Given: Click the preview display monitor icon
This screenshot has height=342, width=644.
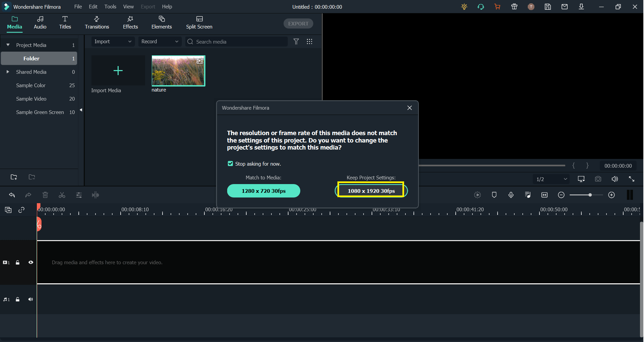Looking at the screenshot, I should pos(581,179).
